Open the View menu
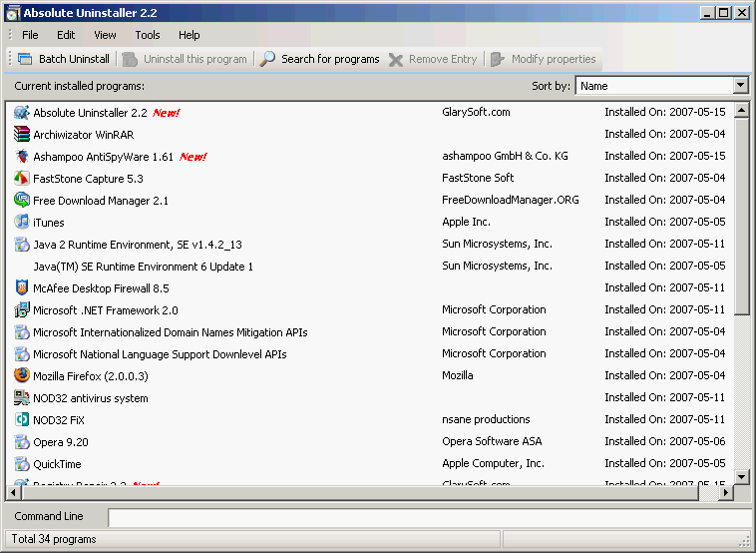Viewport: 756px width, 553px height. (105, 35)
